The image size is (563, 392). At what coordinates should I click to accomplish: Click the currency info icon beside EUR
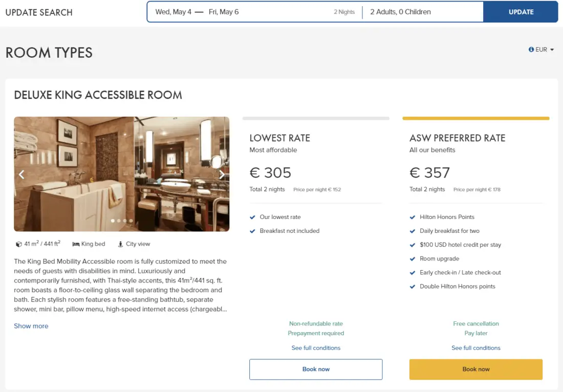coord(531,50)
